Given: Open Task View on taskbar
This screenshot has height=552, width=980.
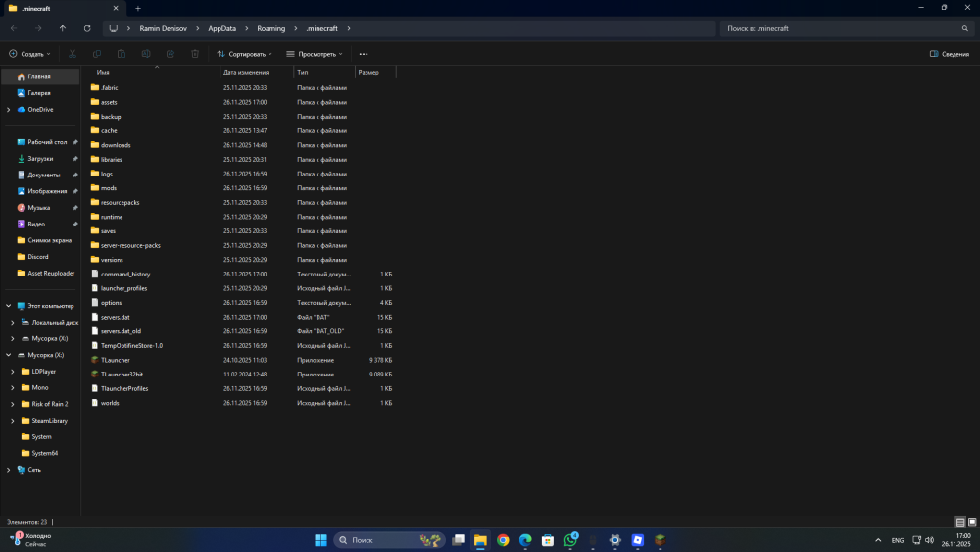Looking at the screenshot, I should [x=458, y=540].
